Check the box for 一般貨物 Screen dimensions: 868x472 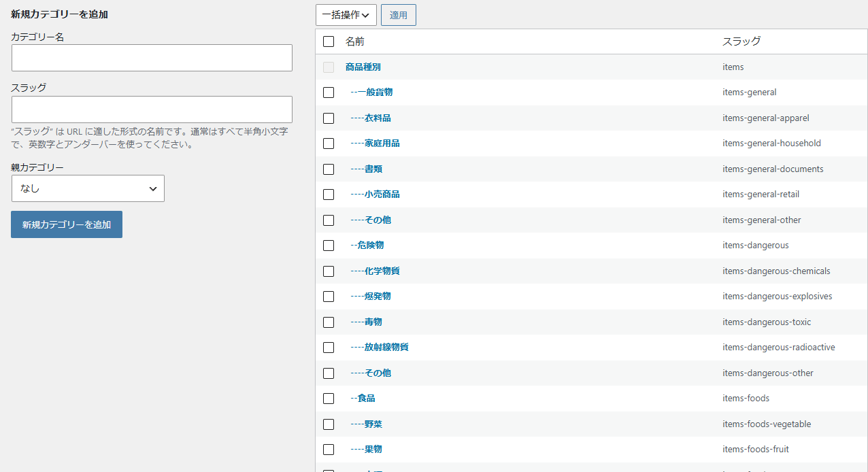(x=329, y=92)
